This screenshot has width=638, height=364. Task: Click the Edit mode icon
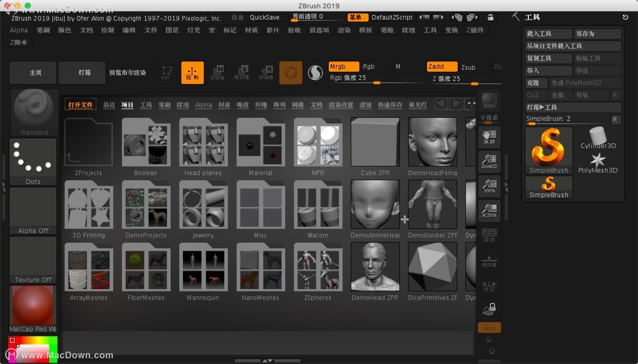[166, 73]
